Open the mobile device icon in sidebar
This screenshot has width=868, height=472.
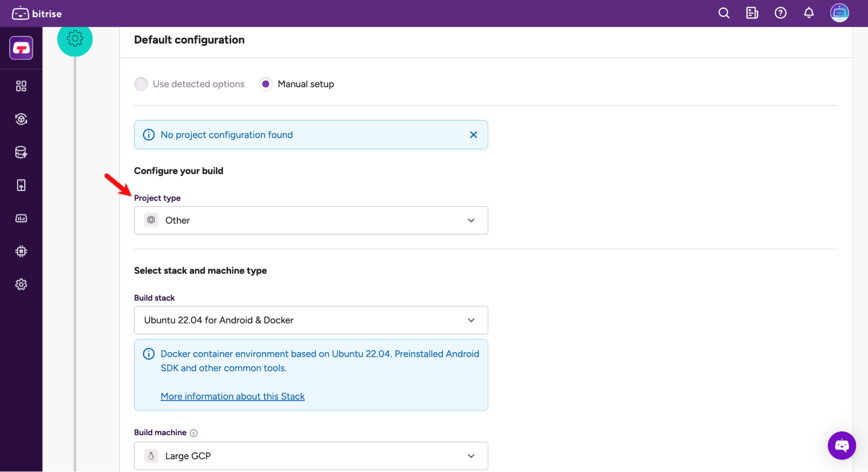coord(21,185)
